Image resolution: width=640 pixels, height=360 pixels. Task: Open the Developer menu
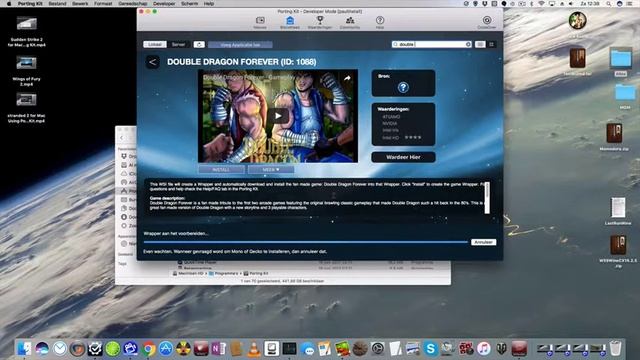[x=164, y=3]
